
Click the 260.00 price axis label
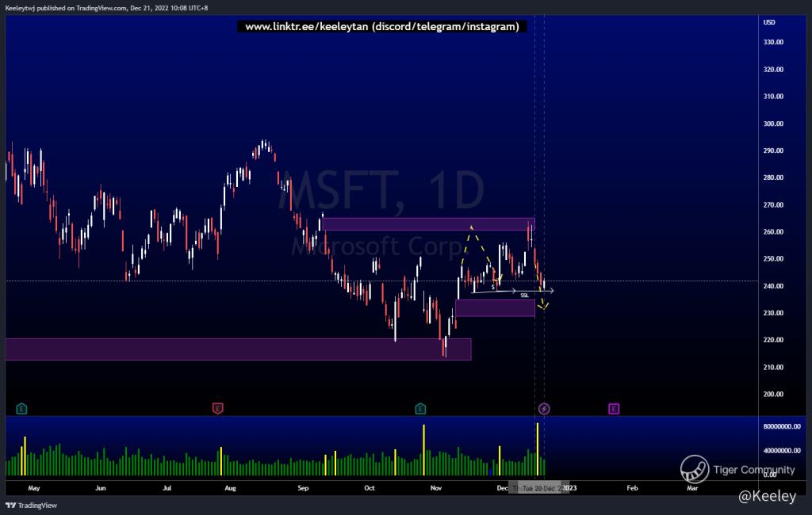[773, 232]
